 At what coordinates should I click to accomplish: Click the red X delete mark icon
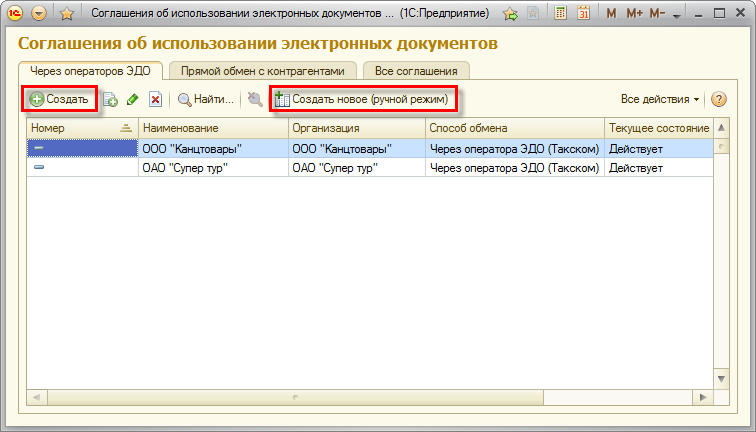click(155, 99)
